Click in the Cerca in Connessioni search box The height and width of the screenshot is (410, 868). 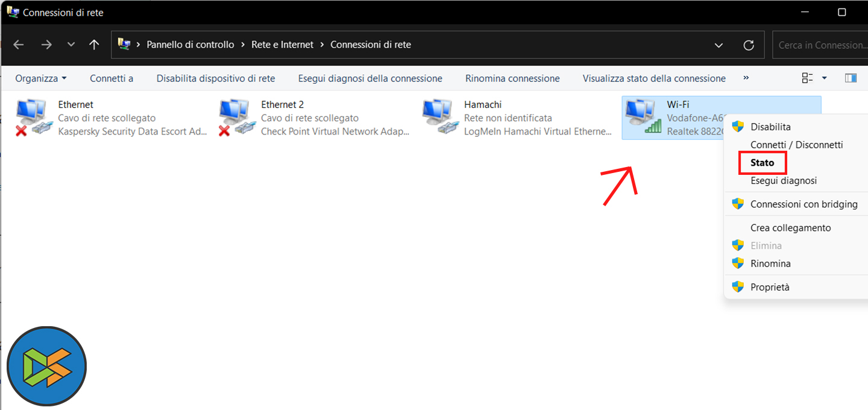pyautogui.click(x=820, y=45)
